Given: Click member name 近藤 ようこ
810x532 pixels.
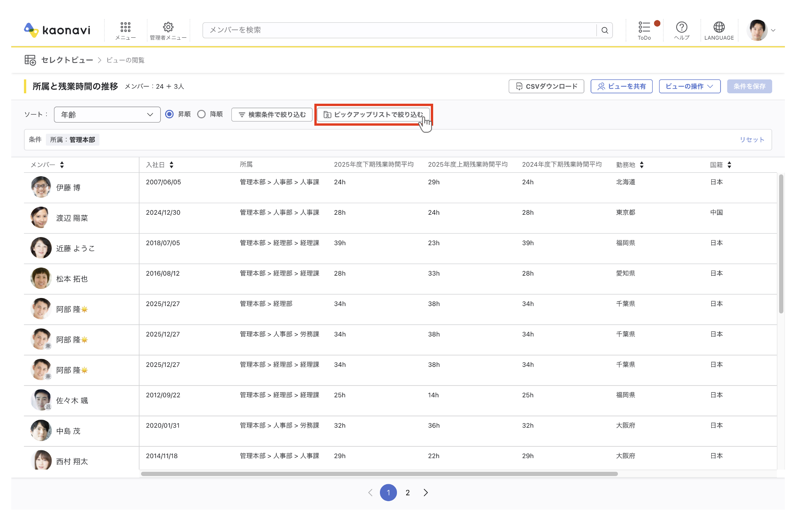Looking at the screenshot, I should click(76, 249).
